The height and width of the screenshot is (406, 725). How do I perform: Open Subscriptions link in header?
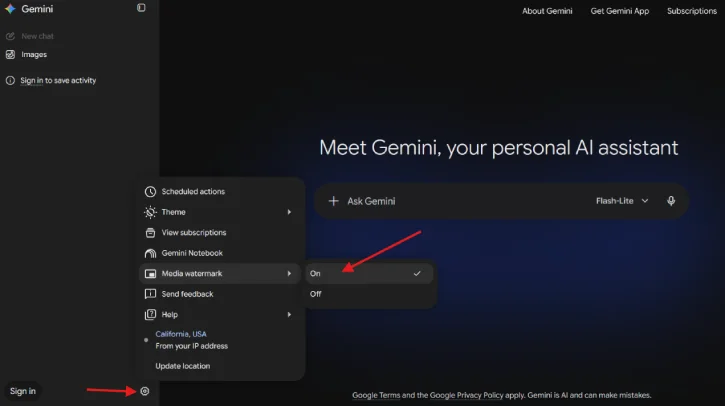point(692,11)
